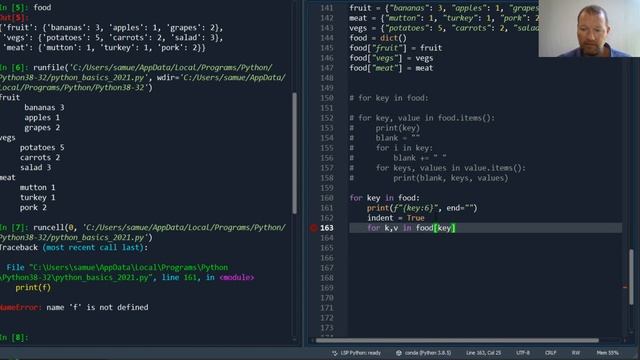Click 'bananas 3' in console output
This screenshot has height=360, width=640.
[44, 107]
